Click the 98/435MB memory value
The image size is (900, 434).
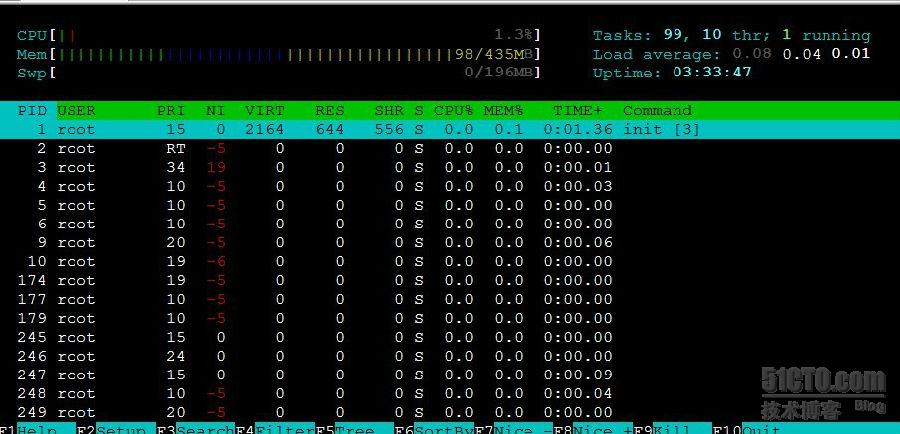[495, 55]
